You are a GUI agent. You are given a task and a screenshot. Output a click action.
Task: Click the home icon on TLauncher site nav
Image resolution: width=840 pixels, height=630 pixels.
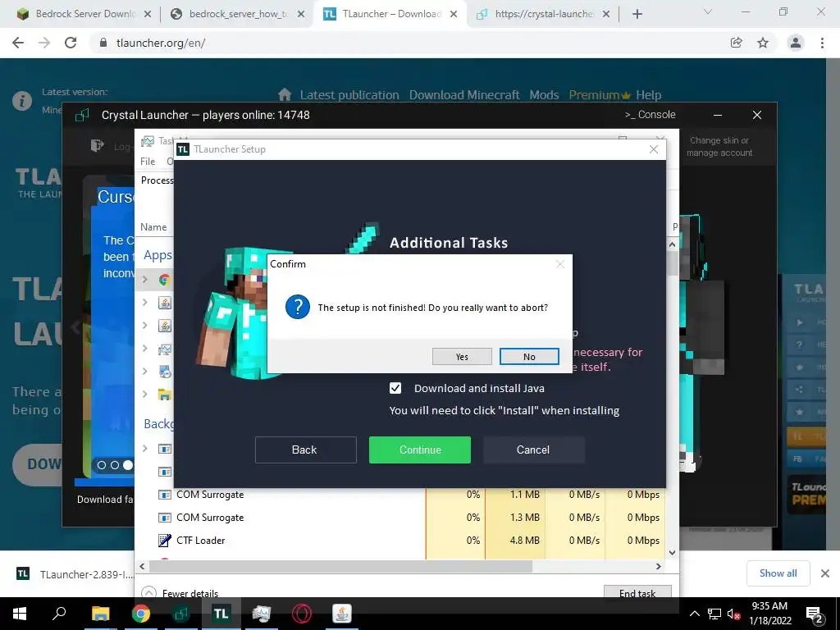(x=285, y=95)
